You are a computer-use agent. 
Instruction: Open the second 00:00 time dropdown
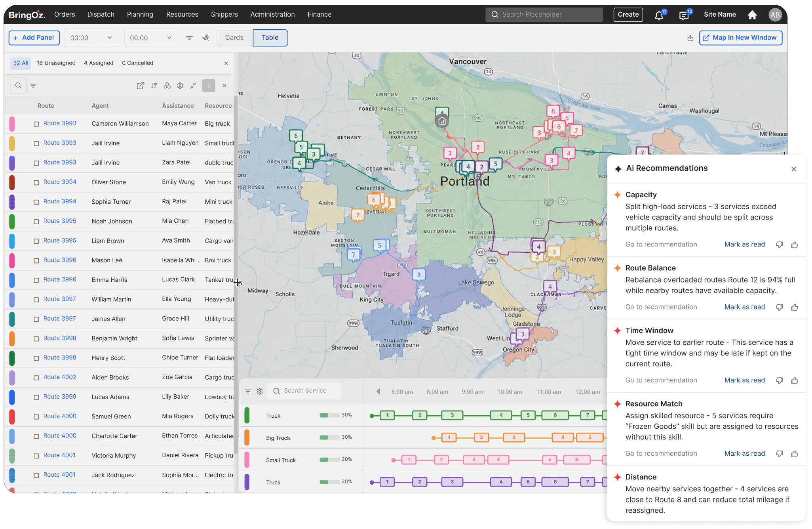[x=152, y=38]
